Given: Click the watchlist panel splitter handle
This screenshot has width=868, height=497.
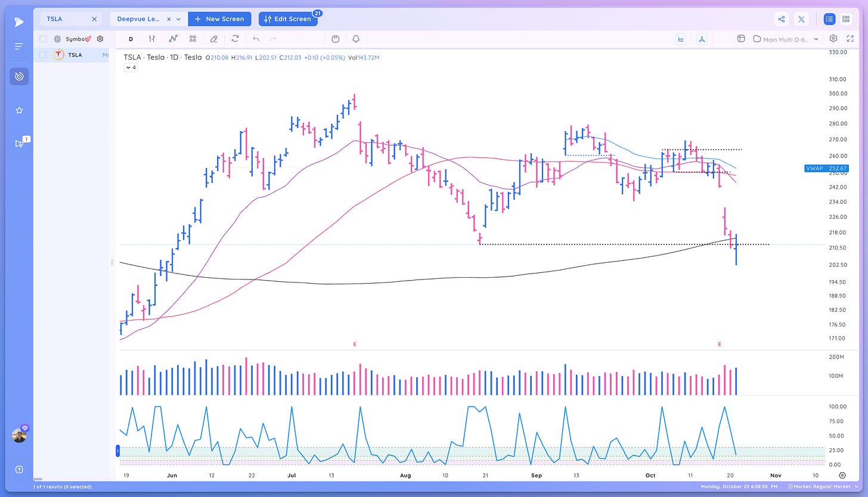Looking at the screenshot, I should point(112,262).
